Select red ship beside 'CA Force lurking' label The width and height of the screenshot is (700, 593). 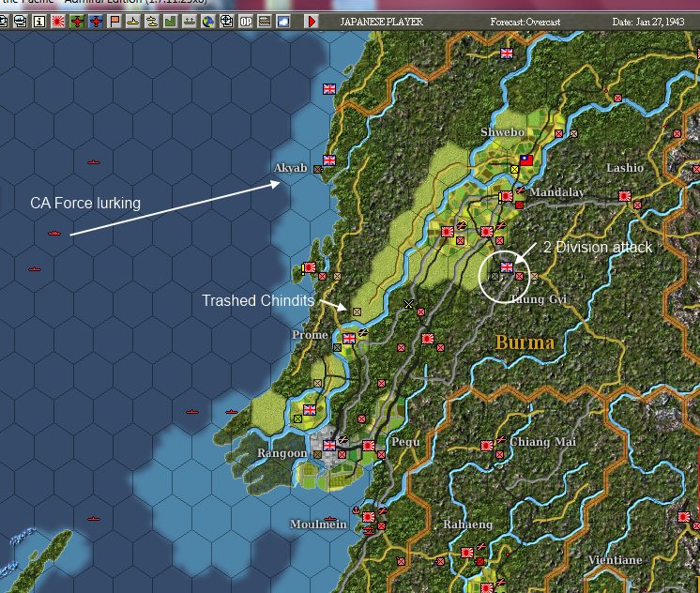point(54,233)
